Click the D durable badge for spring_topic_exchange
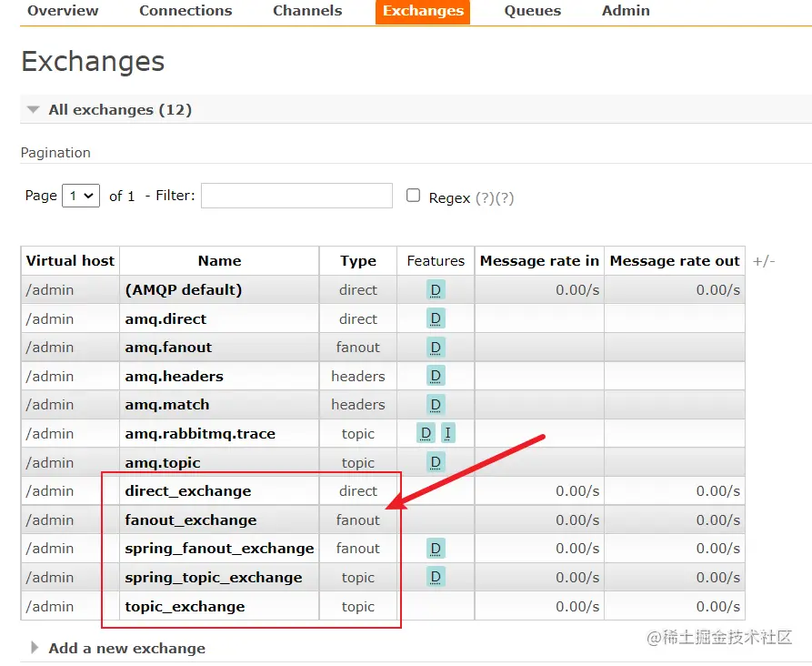 point(436,578)
